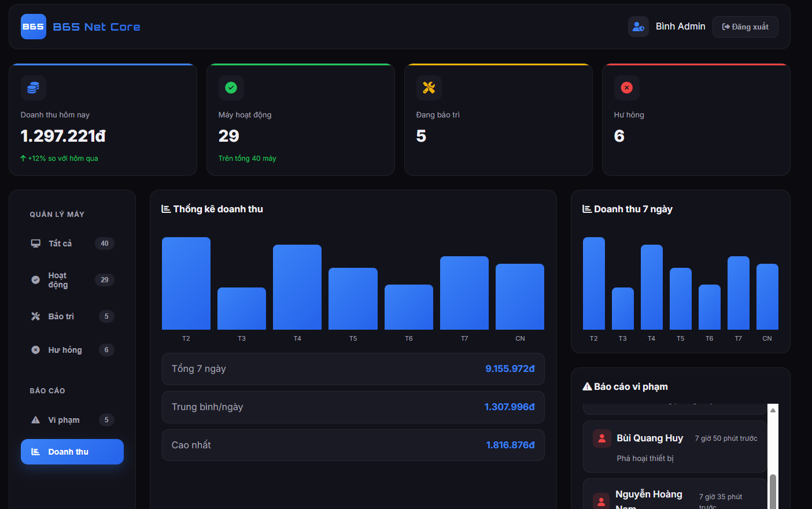Log out with the Đăng xuất button
The image size is (812, 509).
click(x=745, y=27)
